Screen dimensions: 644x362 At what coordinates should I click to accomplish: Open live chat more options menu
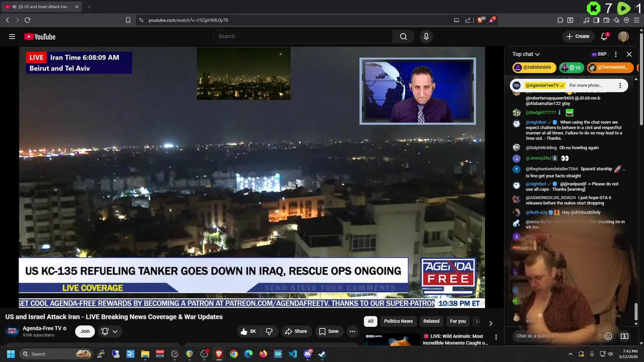tap(616, 54)
